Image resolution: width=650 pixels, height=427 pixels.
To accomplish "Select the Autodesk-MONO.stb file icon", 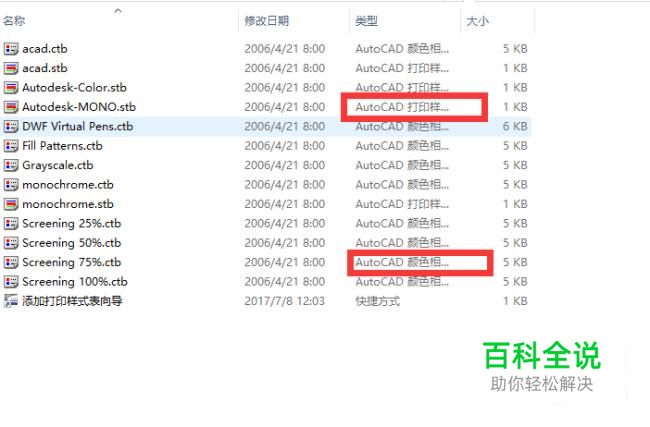I will click(x=11, y=107).
